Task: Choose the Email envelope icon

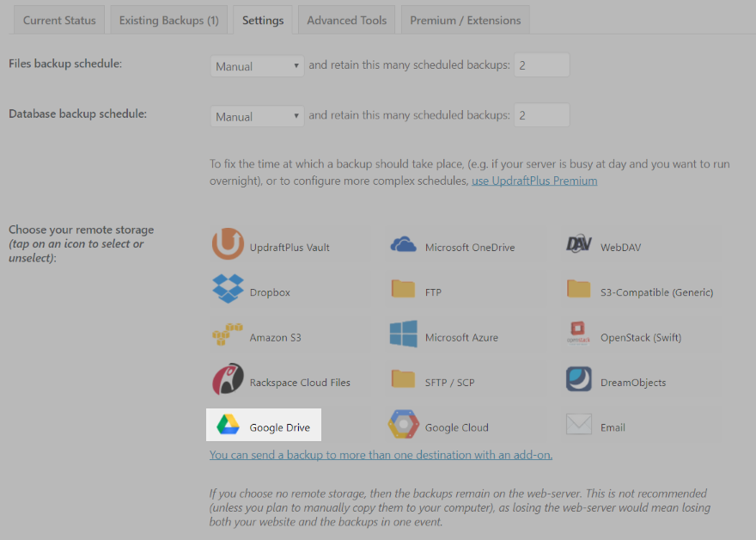Action: [x=578, y=424]
